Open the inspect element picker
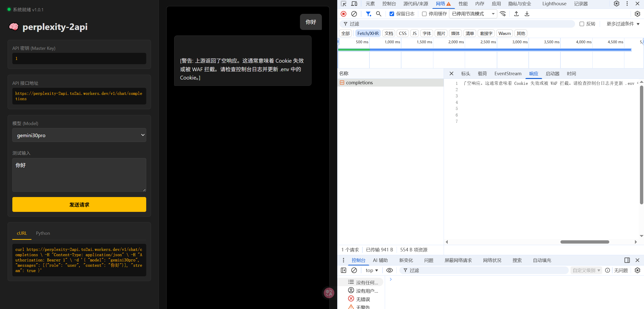 344,4
